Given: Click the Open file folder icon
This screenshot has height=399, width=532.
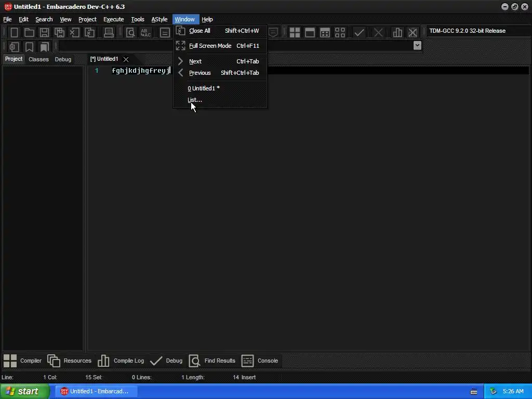Looking at the screenshot, I should 29,33.
